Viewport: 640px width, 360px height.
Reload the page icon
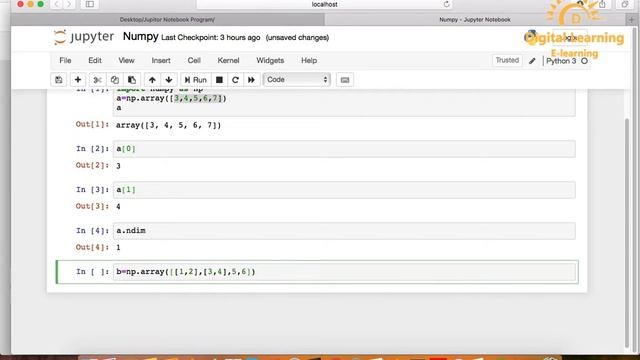446,4
